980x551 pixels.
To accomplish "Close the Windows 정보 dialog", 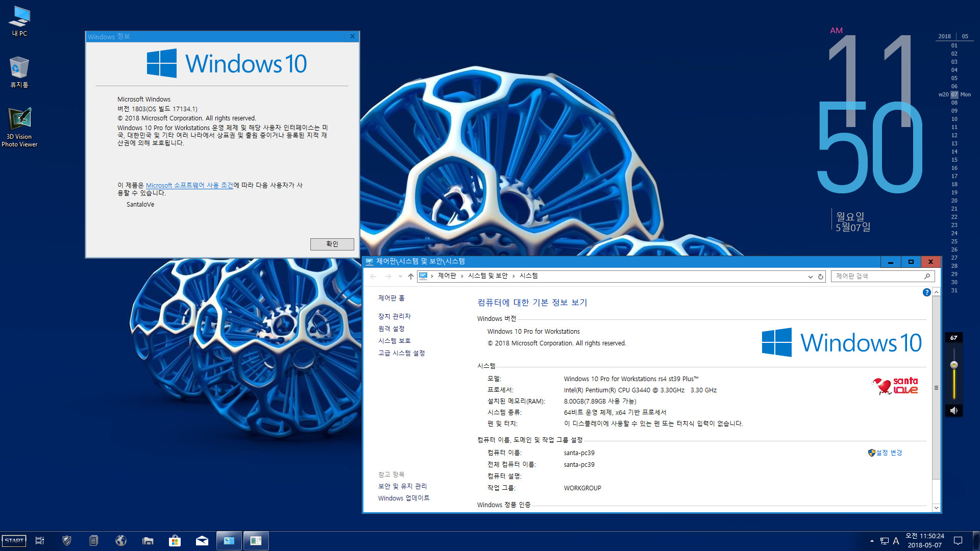I will tap(352, 36).
